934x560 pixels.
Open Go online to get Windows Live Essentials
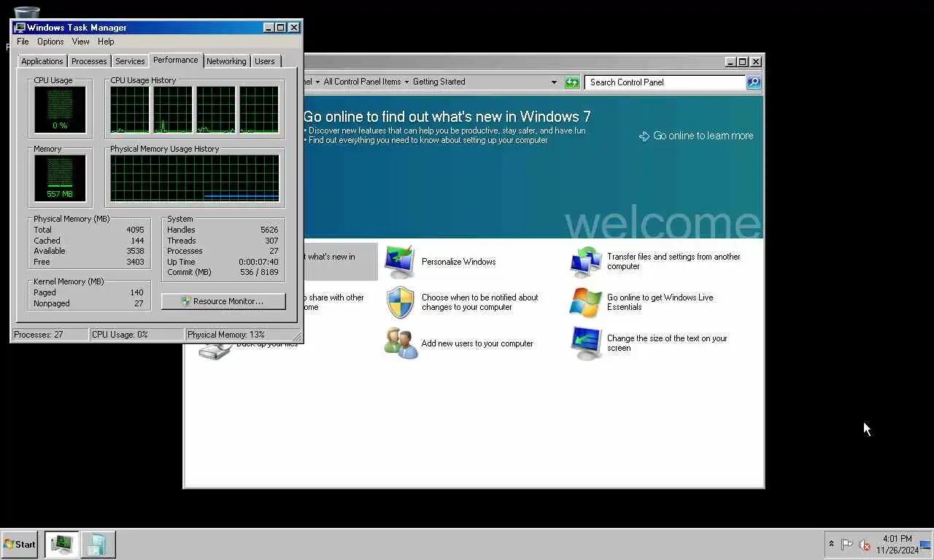pos(660,302)
